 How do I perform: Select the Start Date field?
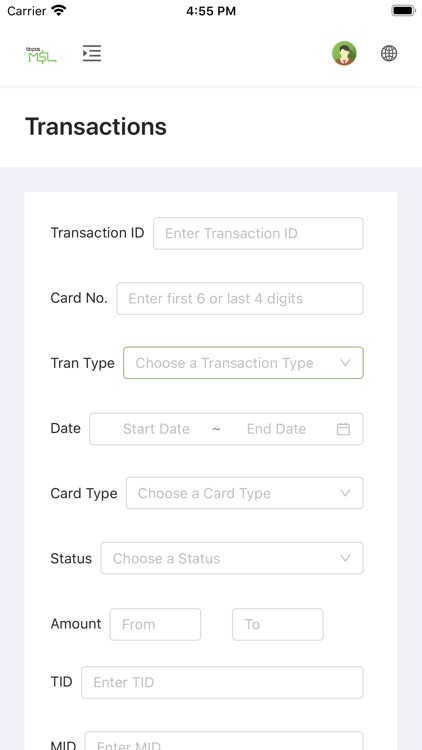pyautogui.click(x=156, y=429)
